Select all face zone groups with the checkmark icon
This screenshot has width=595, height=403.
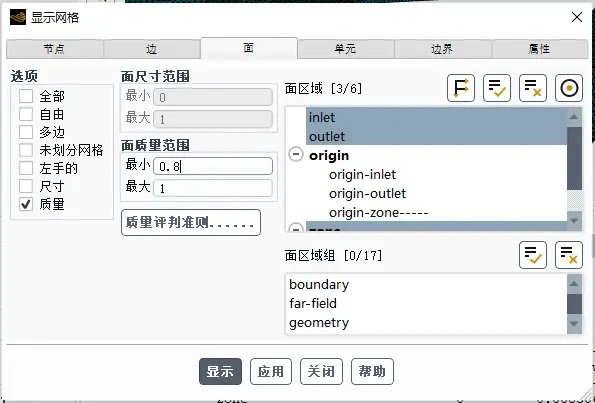click(533, 255)
